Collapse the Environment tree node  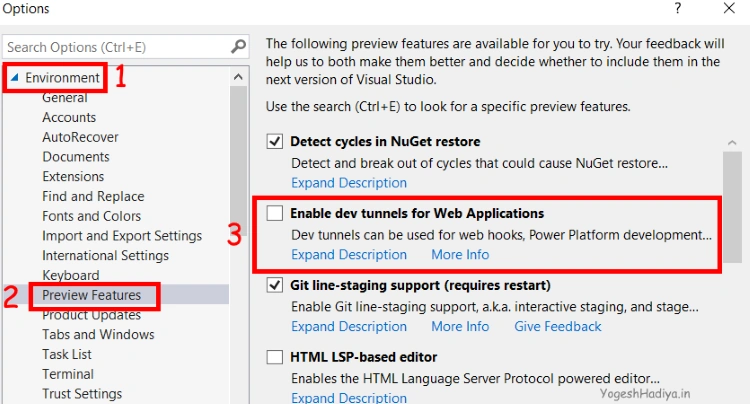(14, 77)
